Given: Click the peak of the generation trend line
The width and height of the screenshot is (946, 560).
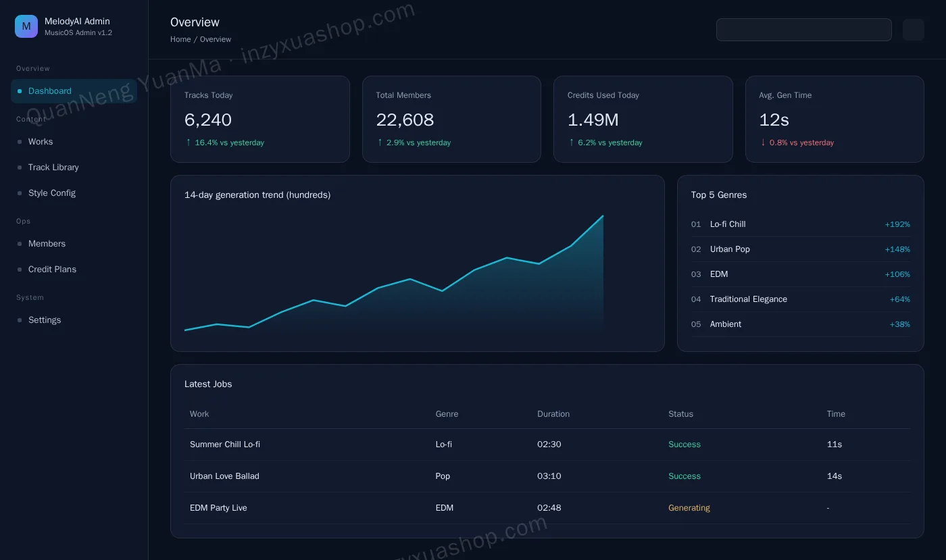Looking at the screenshot, I should 603,216.
